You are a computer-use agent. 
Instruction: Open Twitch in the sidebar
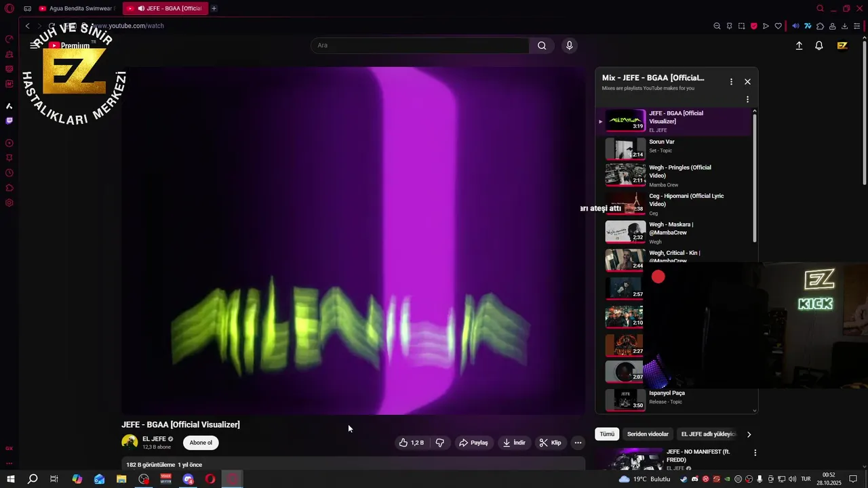click(x=9, y=121)
